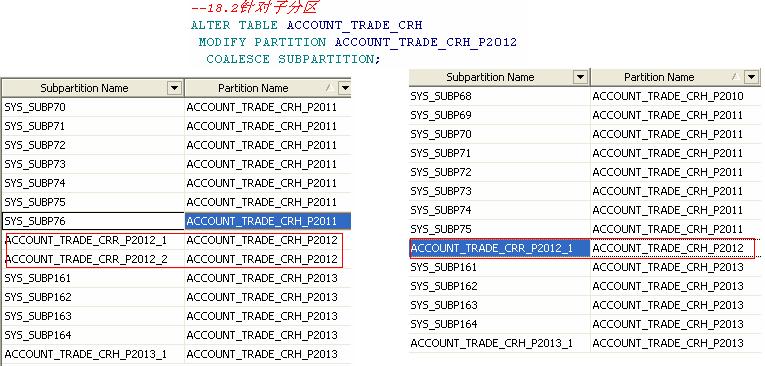Screen dimensions: 765x366
Task: Click COALESCE SUBPARTITION line in SQL
Action: point(293,59)
